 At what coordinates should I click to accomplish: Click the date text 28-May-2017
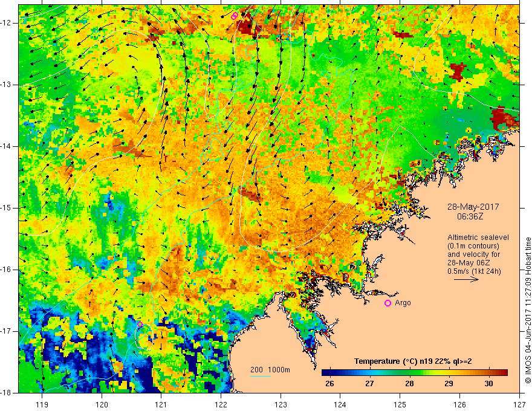click(x=473, y=207)
